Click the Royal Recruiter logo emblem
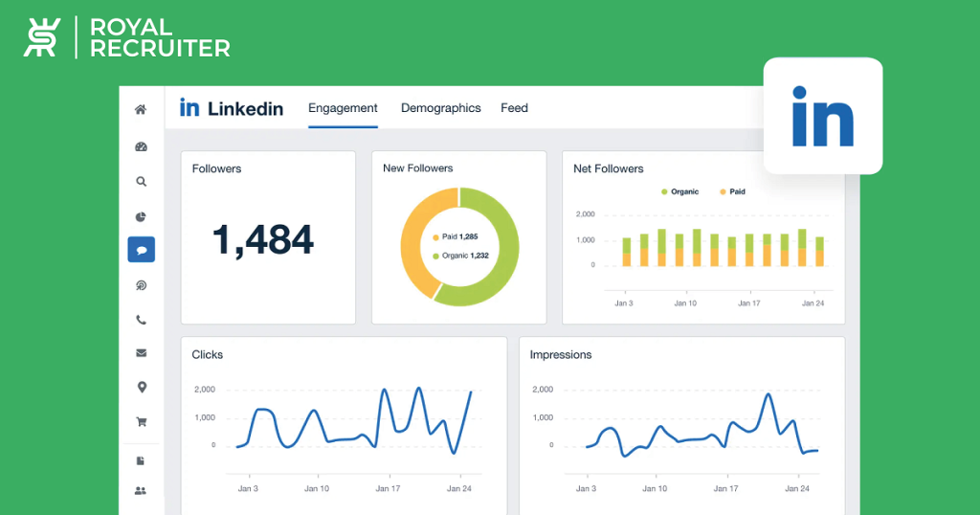This screenshot has height=515, width=980. 42,37
